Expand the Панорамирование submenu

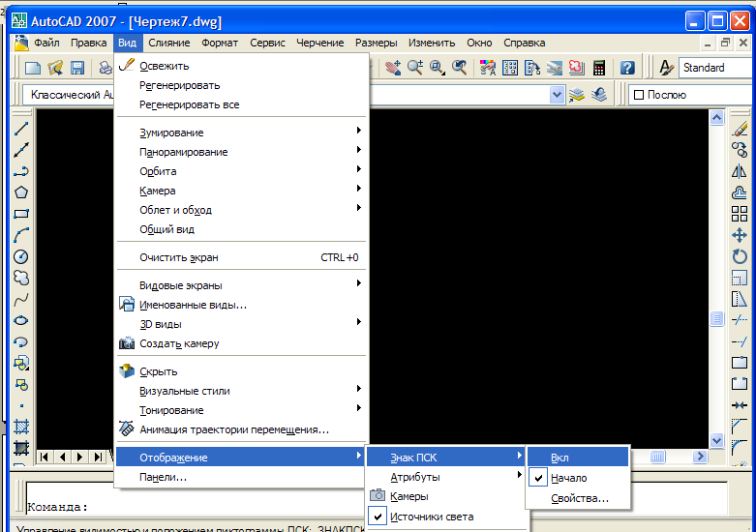[x=241, y=152]
